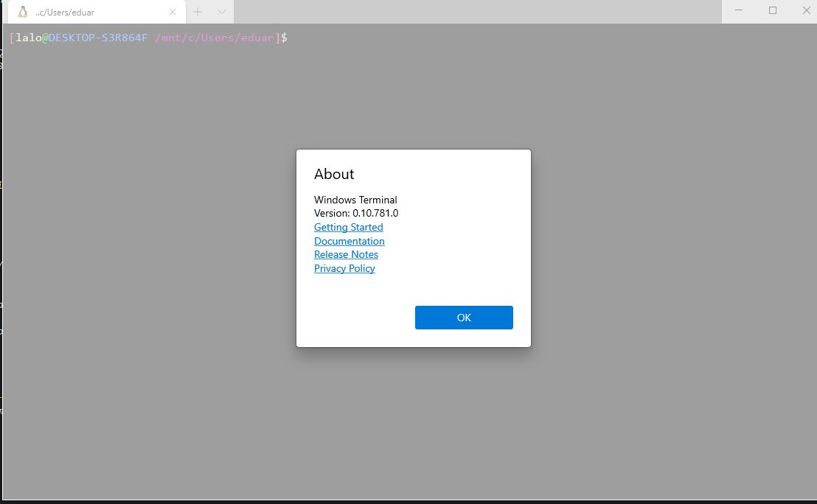Minimize the Windows Terminal window
This screenshot has width=817, height=504.
click(738, 10)
